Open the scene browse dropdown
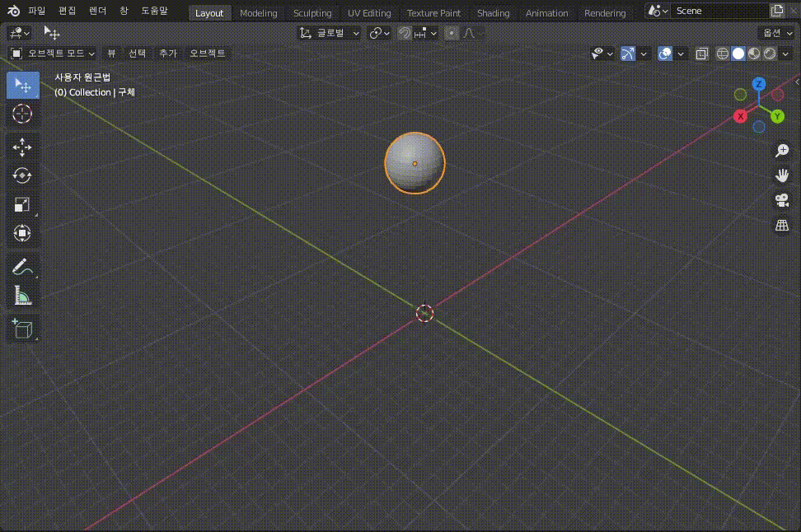This screenshot has height=532, width=801. click(x=658, y=11)
